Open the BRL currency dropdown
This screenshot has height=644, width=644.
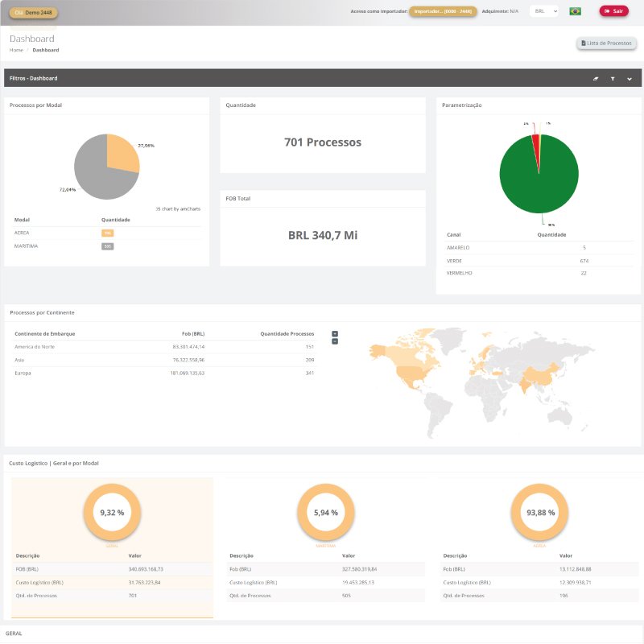(544, 11)
